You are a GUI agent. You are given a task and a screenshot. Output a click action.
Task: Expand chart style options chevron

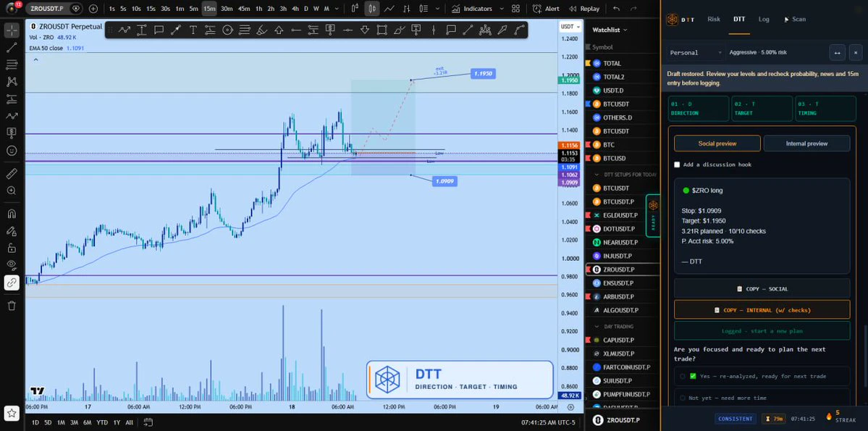(438, 9)
